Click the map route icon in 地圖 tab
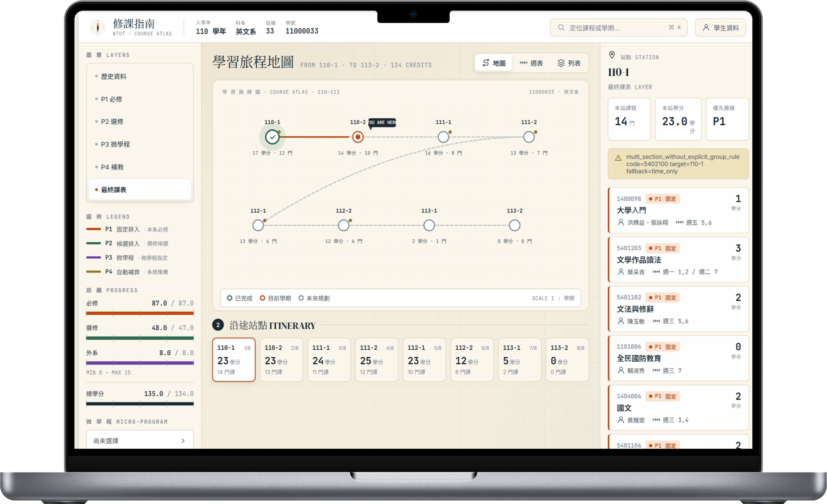The image size is (827, 504). click(486, 63)
